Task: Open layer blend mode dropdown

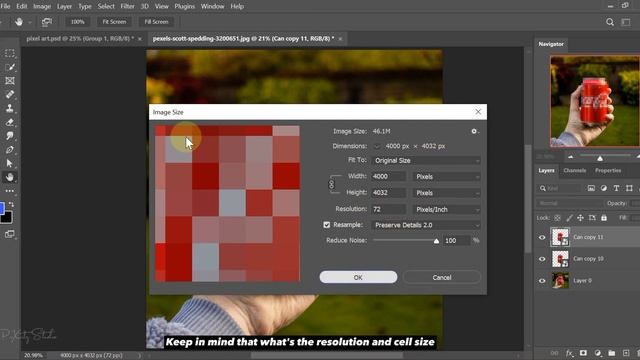Action: click(x=570, y=203)
